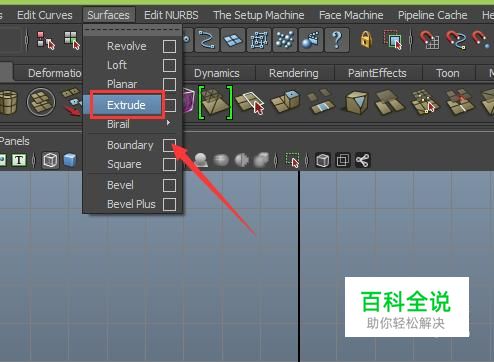Select the Square surface command

click(124, 164)
